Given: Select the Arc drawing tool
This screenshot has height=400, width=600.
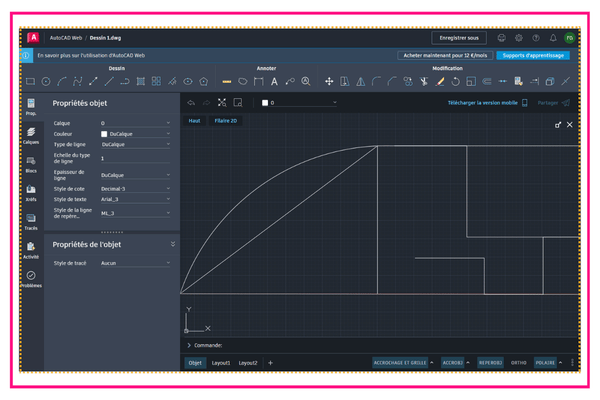Looking at the screenshot, I should coord(62,81).
